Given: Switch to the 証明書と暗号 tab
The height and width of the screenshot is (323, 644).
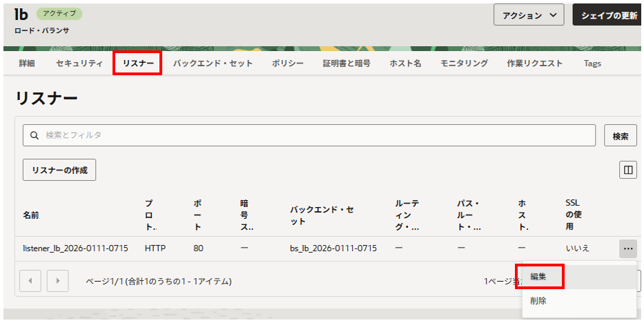Looking at the screenshot, I should (347, 63).
